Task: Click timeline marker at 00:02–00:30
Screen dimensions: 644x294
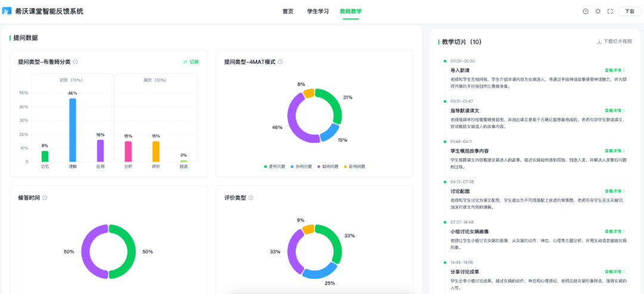Action: click(x=445, y=61)
